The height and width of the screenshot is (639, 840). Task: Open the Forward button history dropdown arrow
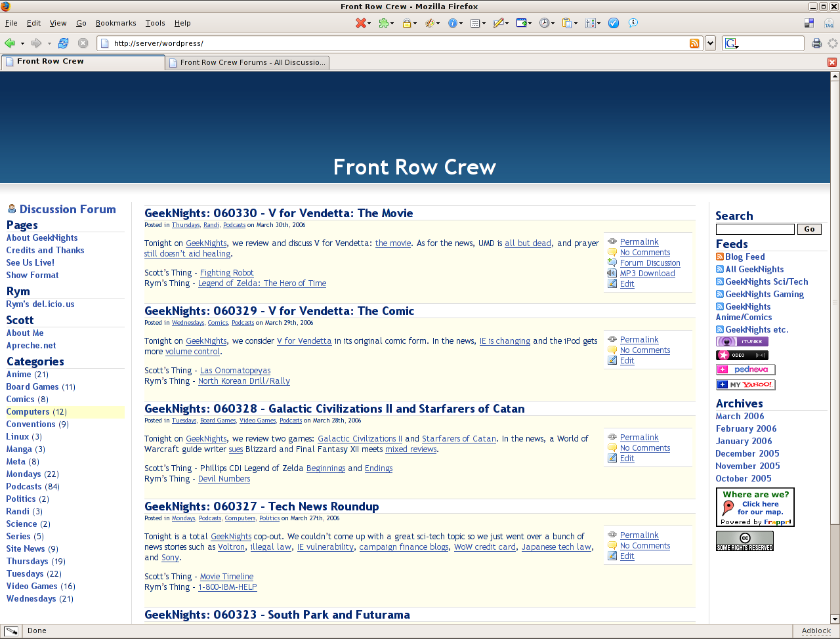point(49,43)
